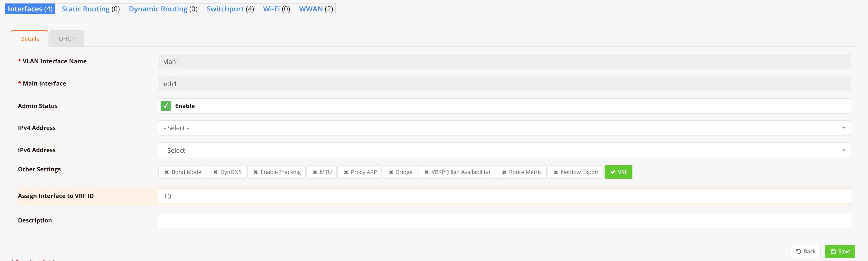Enable VRRP (High Availability) option

[457, 172]
